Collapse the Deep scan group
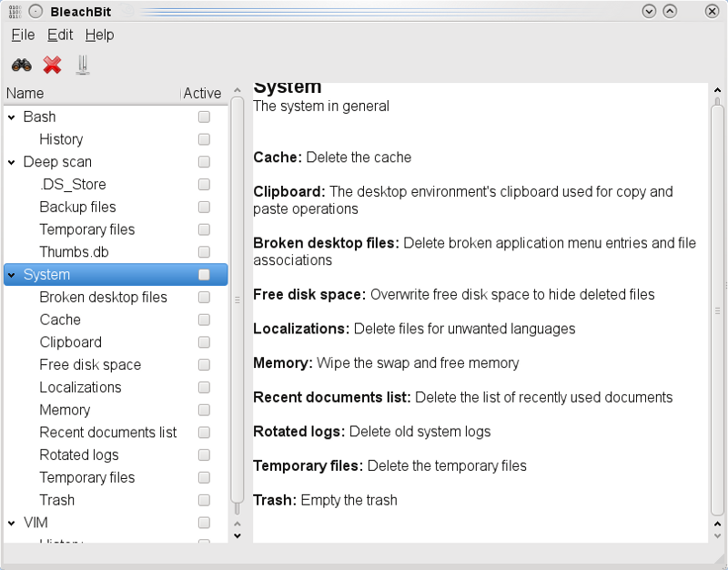The height and width of the screenshot is (570, 728). point(12,162)
